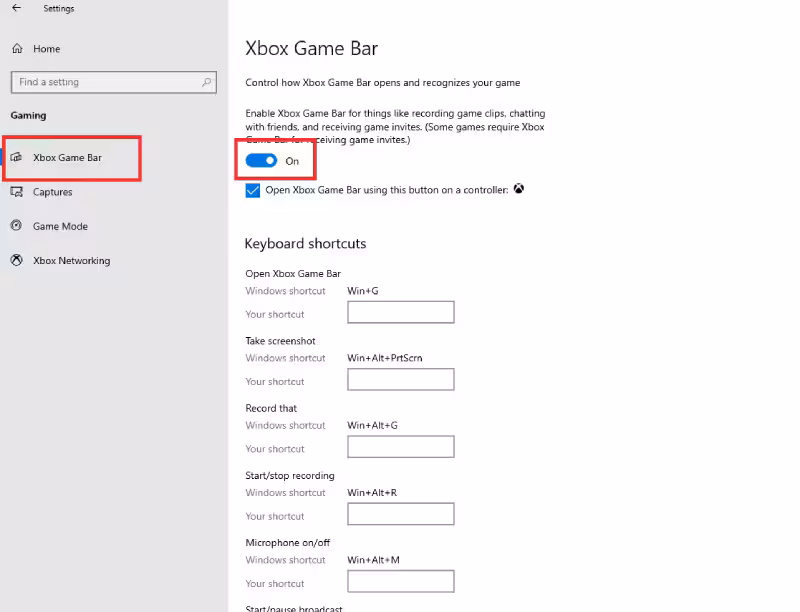Open the Home icon in the sidebar

click(x=17, y=48)
